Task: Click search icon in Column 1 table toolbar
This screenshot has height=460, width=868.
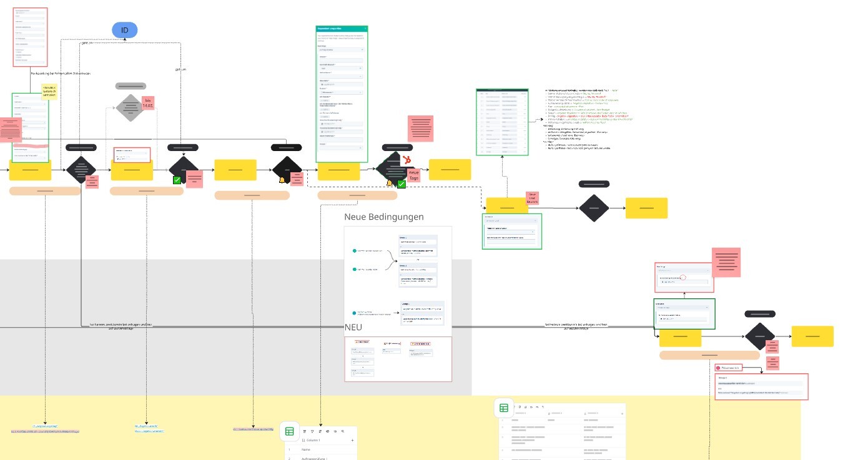Action: point(343,431)
